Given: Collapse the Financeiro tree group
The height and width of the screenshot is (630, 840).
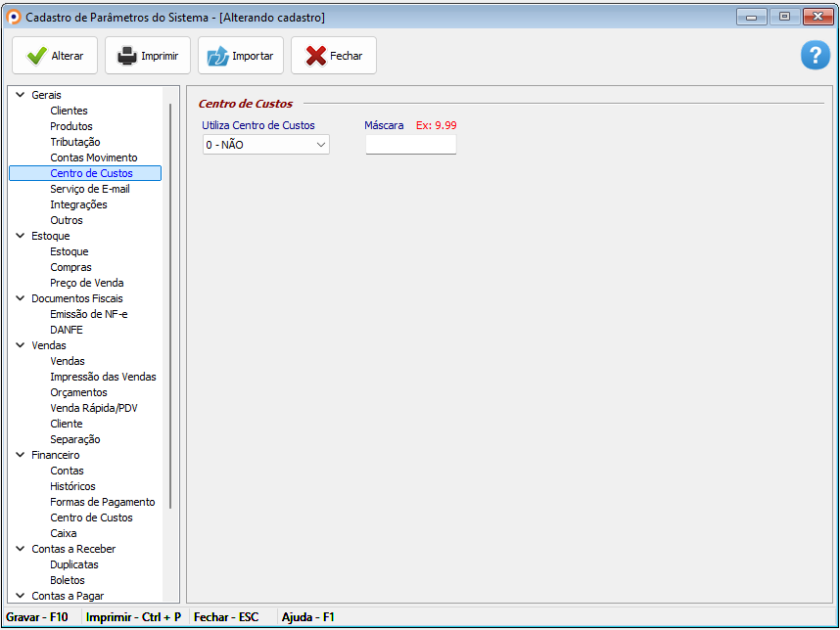Looking at the screenshot, I should tap(21, 455).
